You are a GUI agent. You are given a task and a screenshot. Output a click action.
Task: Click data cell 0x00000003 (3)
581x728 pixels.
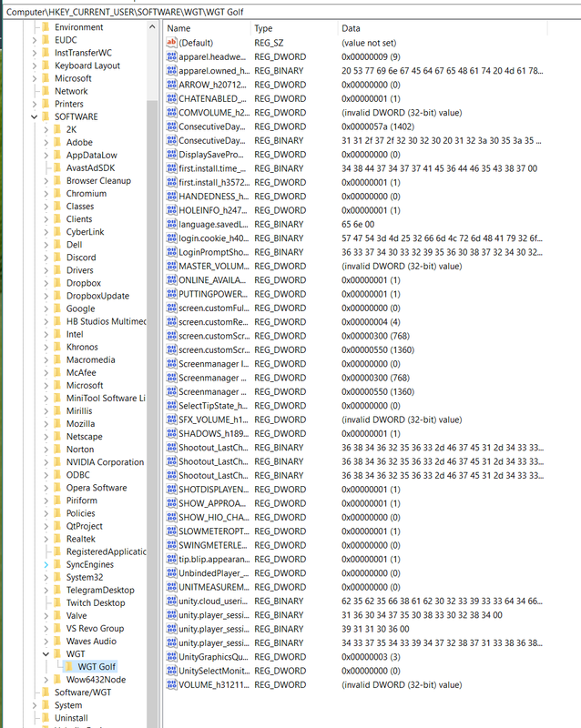(x=371, y=657)
